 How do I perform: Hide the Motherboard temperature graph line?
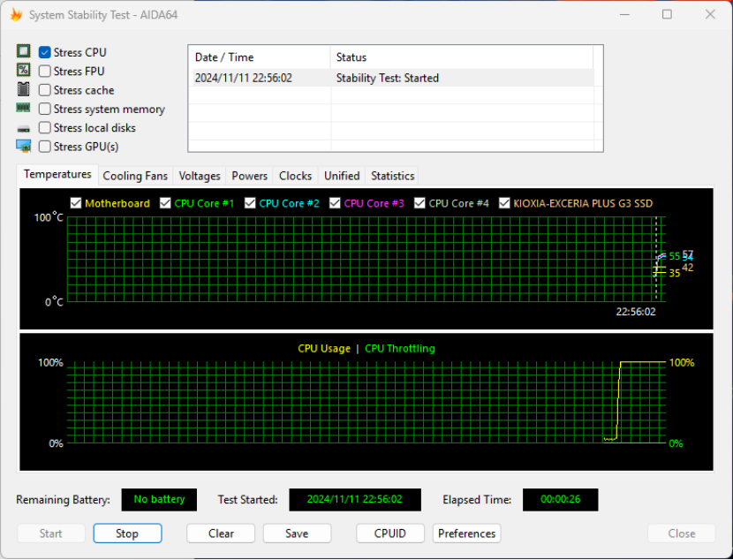[76, 203]
